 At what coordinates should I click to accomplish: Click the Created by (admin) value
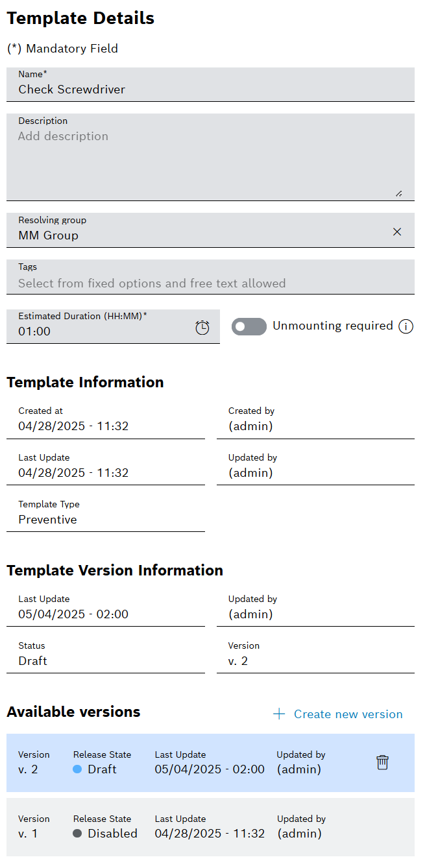click(x=250, y=426)
